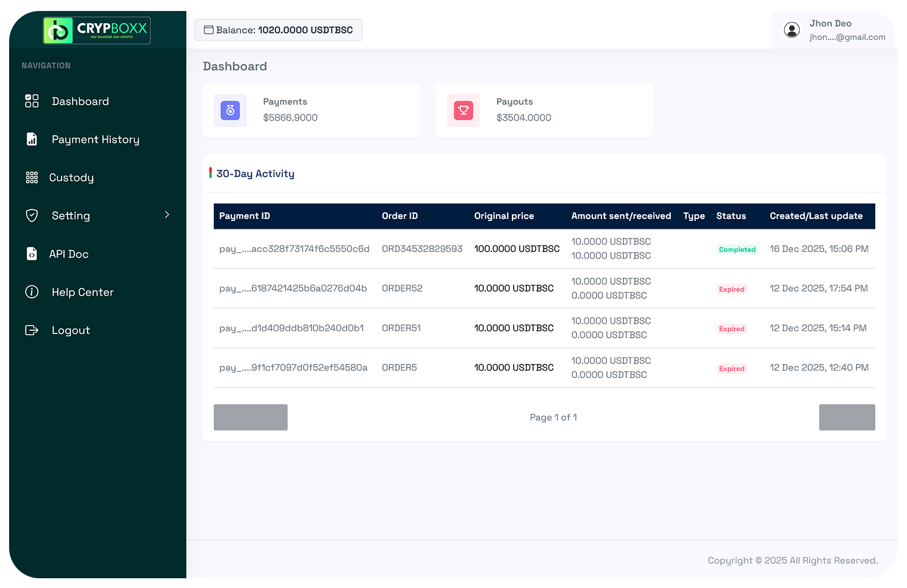Click the Dashboard grid icon in sidebar
This screenshot has width=907, height=588.
coord(32,101)
